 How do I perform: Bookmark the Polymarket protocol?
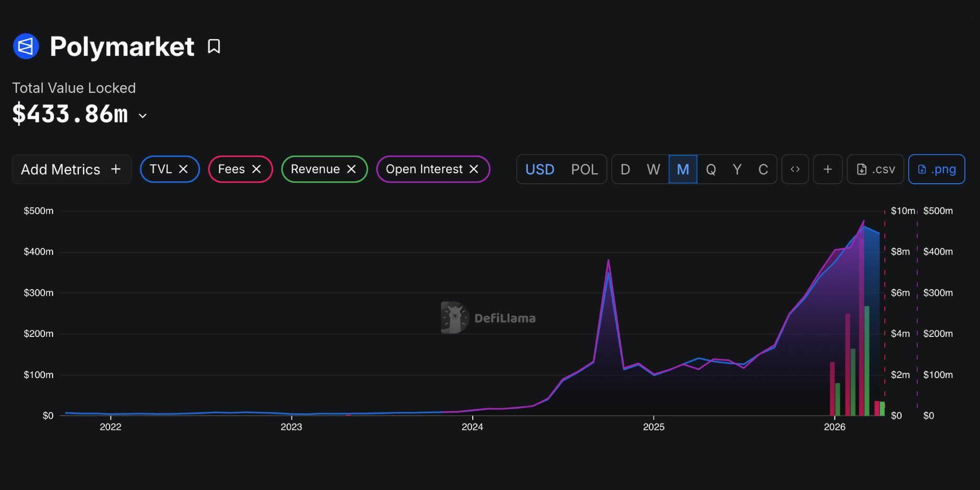click(214, 46)
